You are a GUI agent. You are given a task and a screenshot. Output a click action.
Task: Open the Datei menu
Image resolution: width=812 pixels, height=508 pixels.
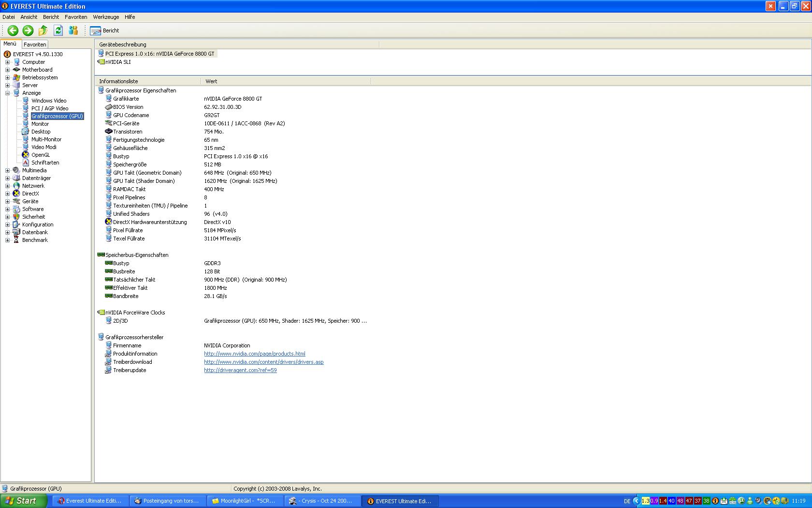coord(9,17)
